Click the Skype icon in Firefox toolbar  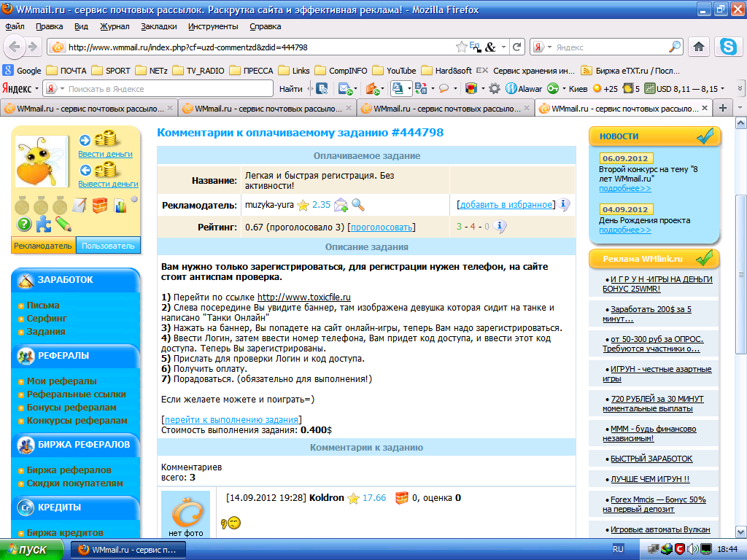tap(728, 47)
